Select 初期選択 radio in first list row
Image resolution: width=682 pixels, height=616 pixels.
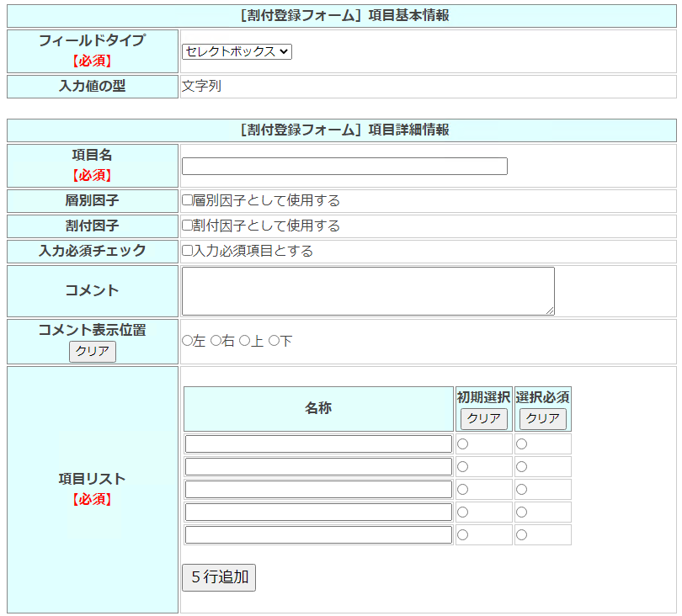462,444
